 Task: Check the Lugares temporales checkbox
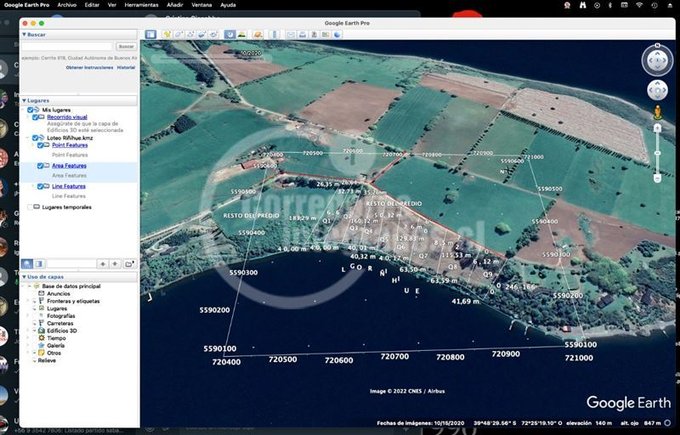(x=30, y=207)
